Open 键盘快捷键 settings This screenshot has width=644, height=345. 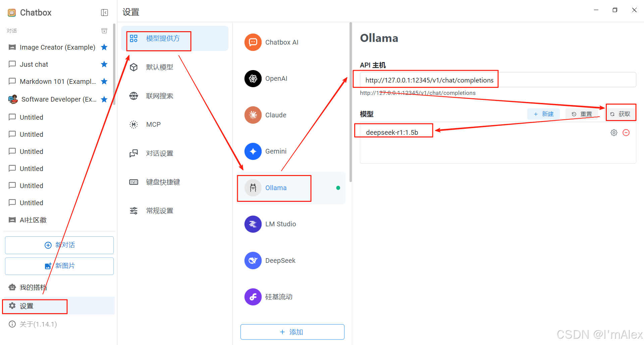(x=163, y=182)
